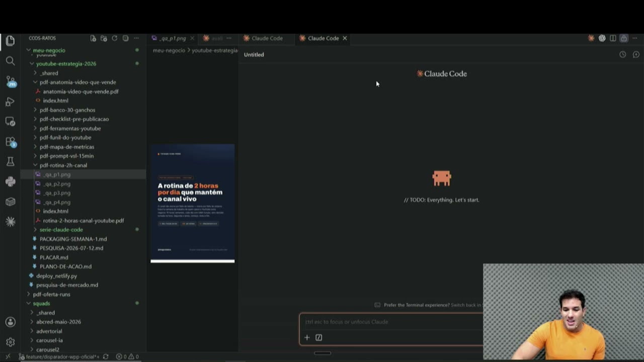The height and width of the screenshot is (362, 644).
Task: Open the Extensions view
Action: 11,142
